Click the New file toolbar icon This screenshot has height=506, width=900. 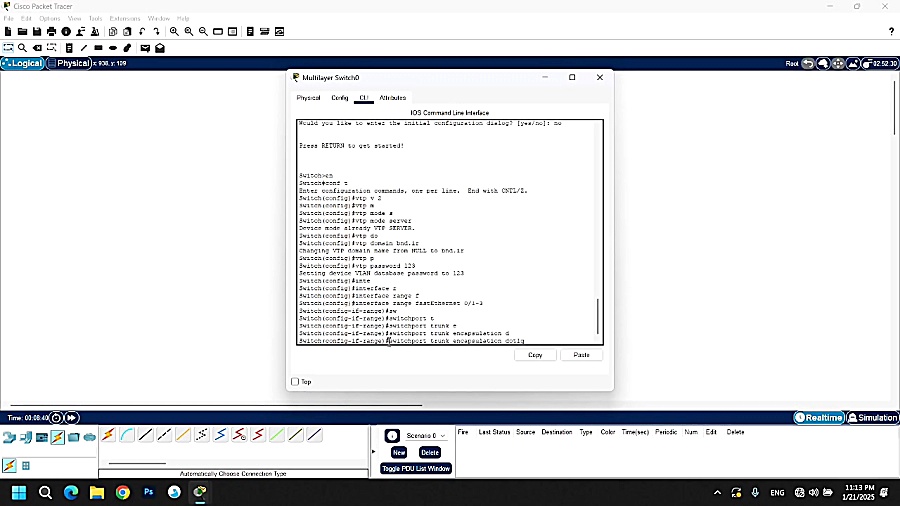point(8,32)
